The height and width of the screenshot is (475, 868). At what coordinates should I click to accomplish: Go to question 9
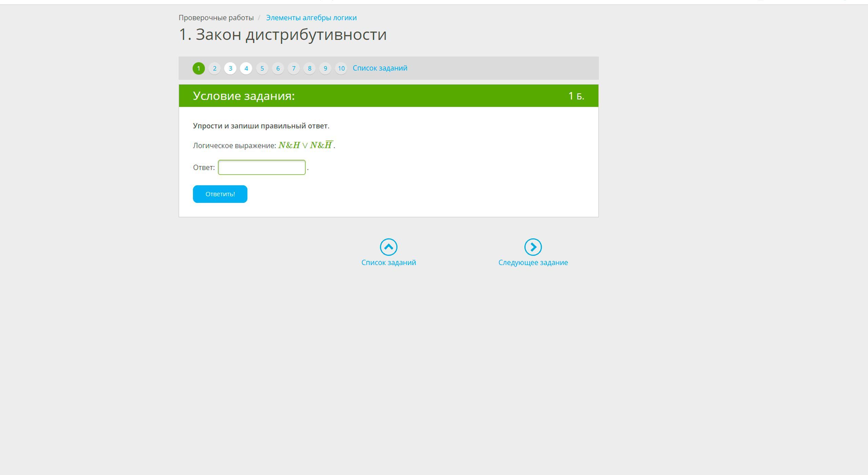coord(325,68)
